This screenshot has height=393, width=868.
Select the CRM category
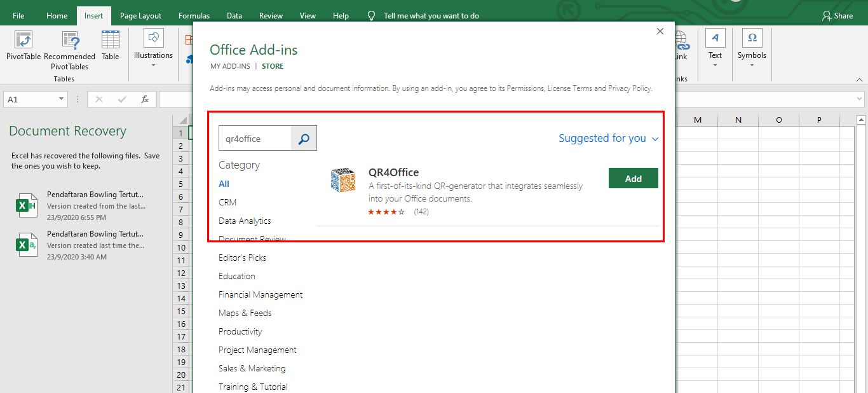[x=227, y=202]
